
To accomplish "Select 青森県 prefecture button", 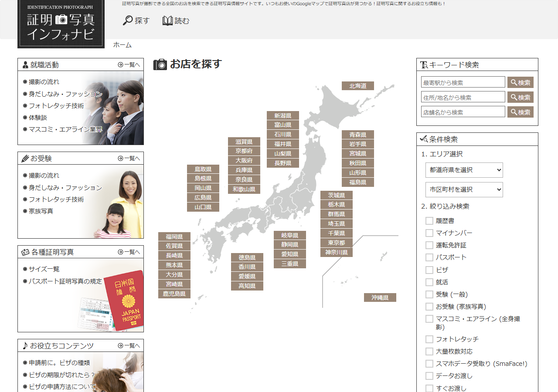I will tap(358, 135).
